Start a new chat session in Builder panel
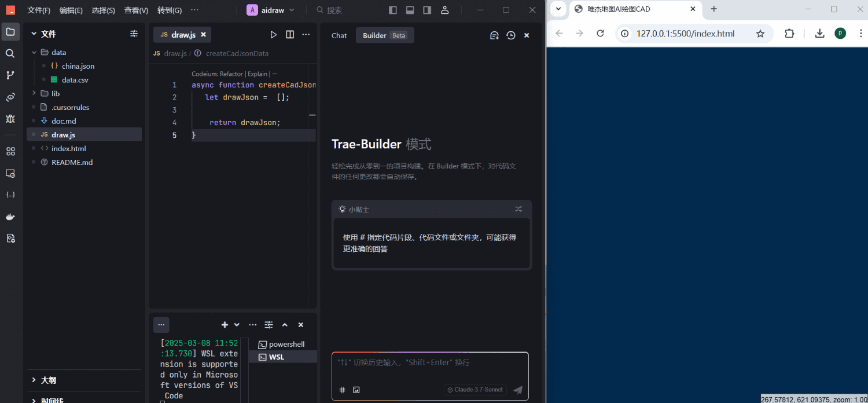Image resolution: width=868 pixels, height=403 pixels. tap(494, 35)
